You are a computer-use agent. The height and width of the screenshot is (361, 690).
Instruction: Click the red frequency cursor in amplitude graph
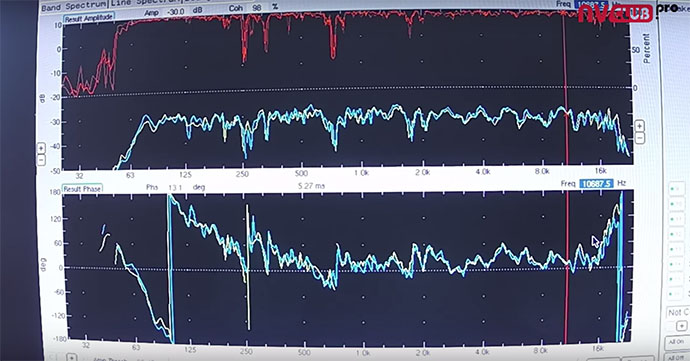pos(565,88)
